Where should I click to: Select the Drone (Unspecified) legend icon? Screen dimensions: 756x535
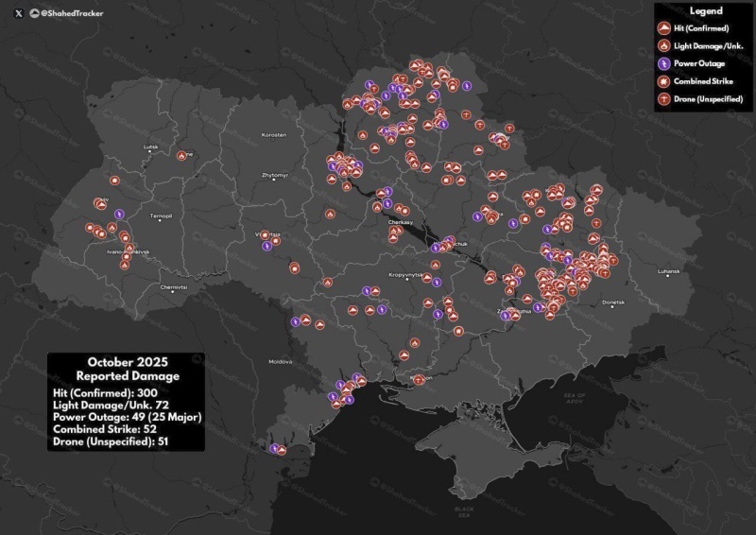click(664, 99)
